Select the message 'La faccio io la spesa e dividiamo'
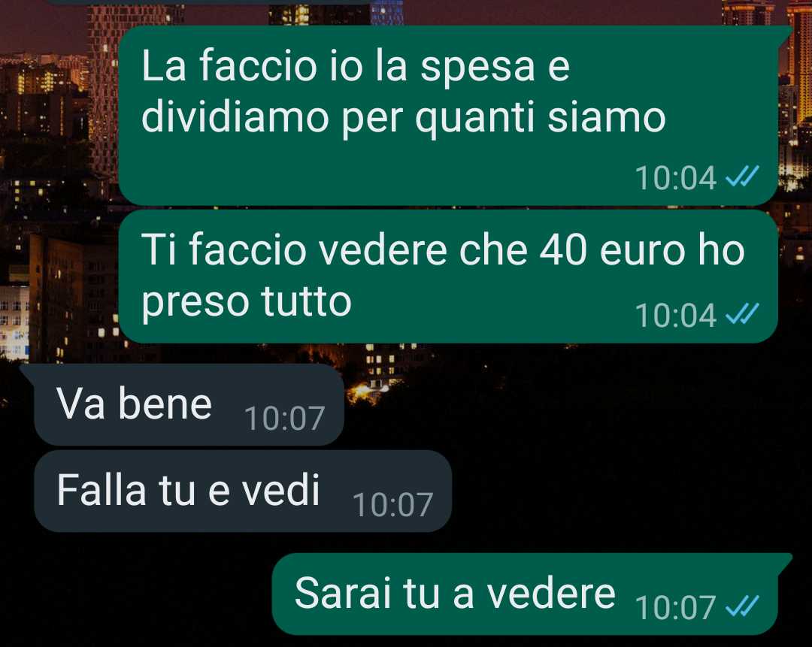Viewport: 812px width, 647px height. coord(448,116)
